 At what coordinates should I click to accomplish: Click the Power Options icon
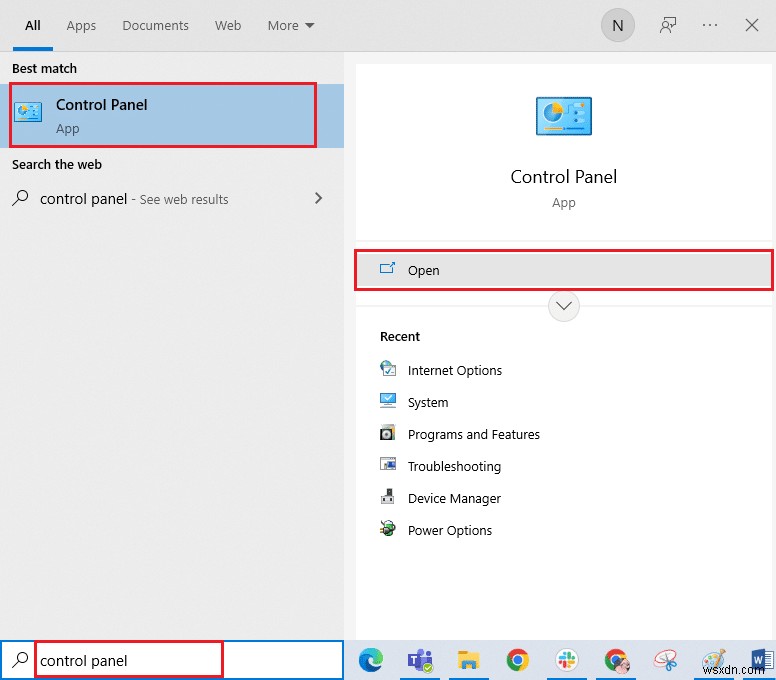click(388, 529)
